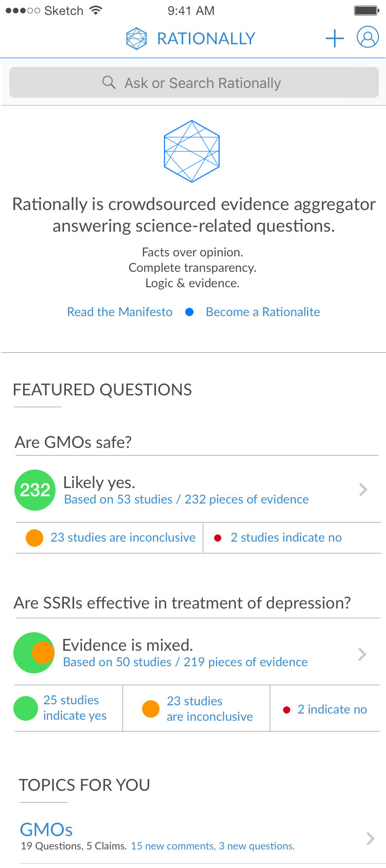The width and height of the screenshot is (386, 868).
Task: Expand the Evidence is mixed chevron
Action: [x=362, y=654]
